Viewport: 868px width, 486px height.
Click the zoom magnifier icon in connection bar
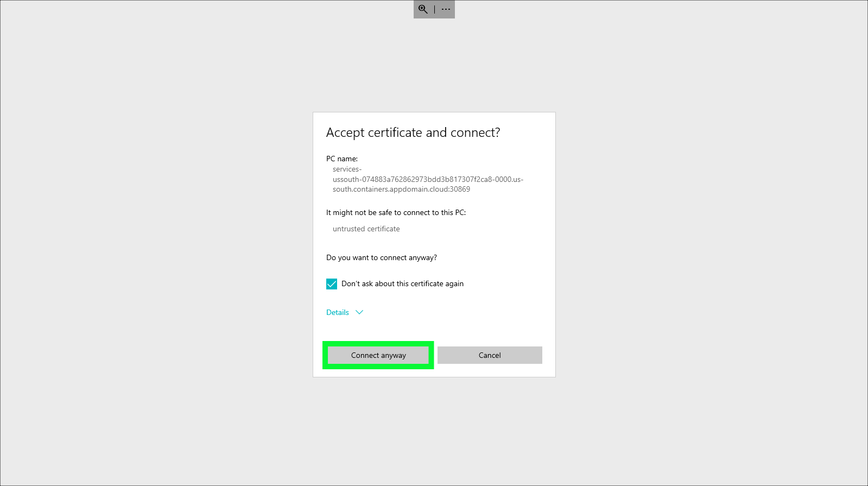coord(423,9)
